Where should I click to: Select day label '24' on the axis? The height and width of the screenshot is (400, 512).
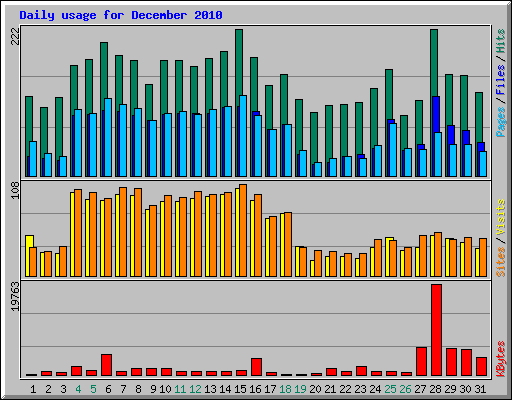click(x=375, y=389)
